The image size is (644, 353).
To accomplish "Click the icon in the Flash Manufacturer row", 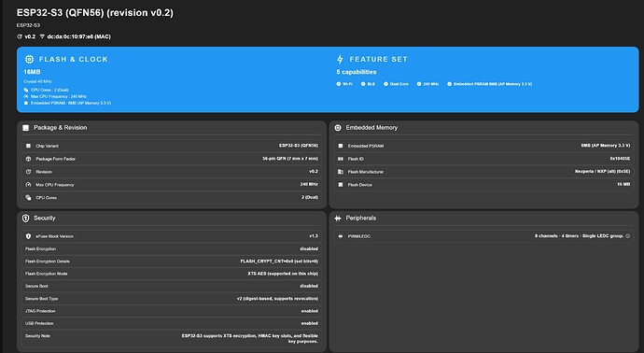I will (341, 172).
